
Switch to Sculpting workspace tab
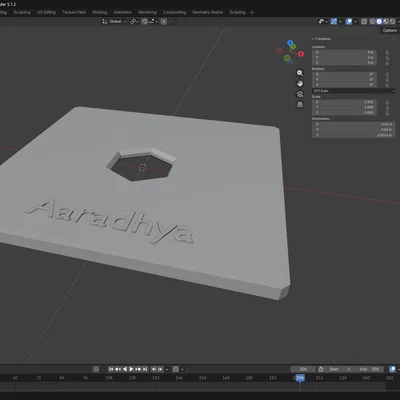[22, 12]
